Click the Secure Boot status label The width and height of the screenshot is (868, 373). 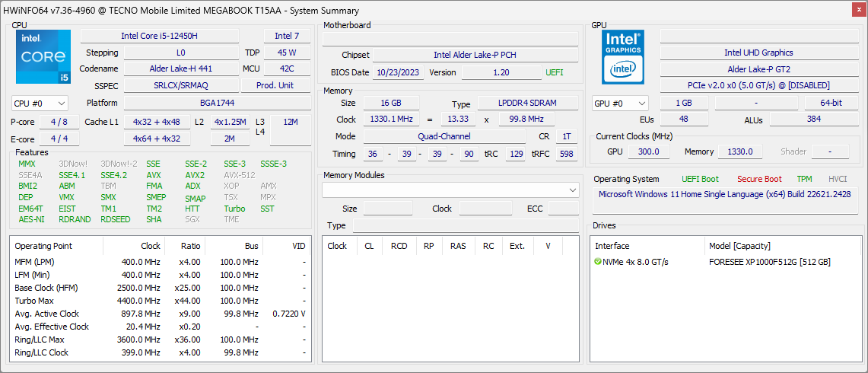pyautogui.click(x=758, y=179)
